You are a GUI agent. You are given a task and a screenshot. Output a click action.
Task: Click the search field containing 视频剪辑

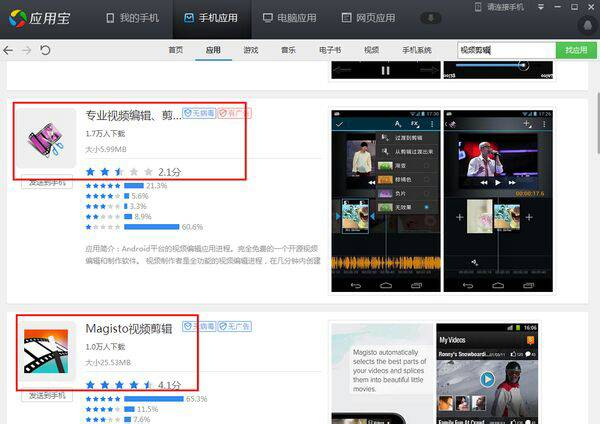506,50
